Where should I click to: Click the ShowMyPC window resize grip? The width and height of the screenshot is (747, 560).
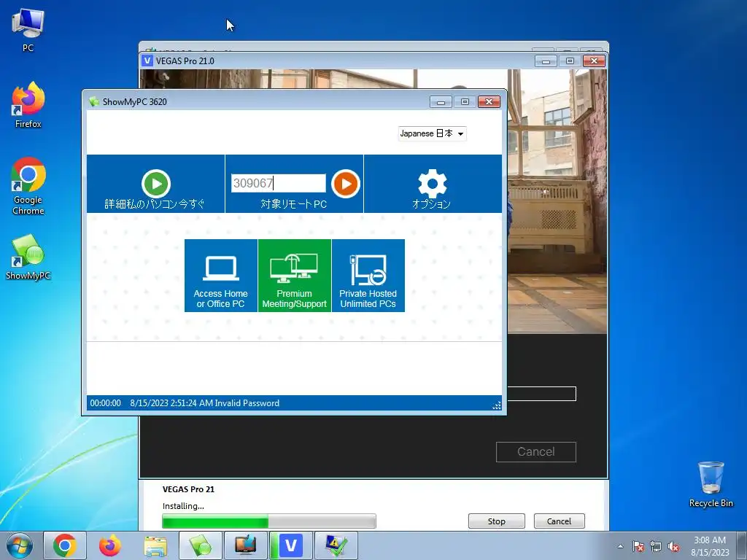pos(496,405)
